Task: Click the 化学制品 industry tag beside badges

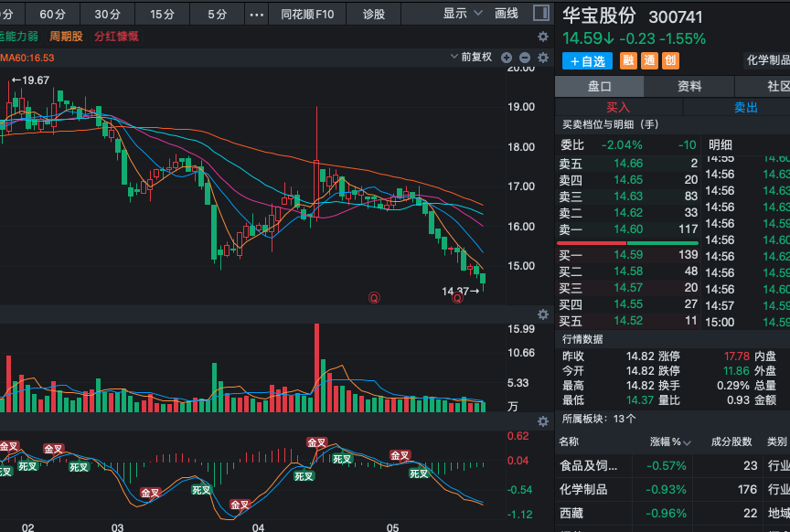Action: (x=767, y=60)
